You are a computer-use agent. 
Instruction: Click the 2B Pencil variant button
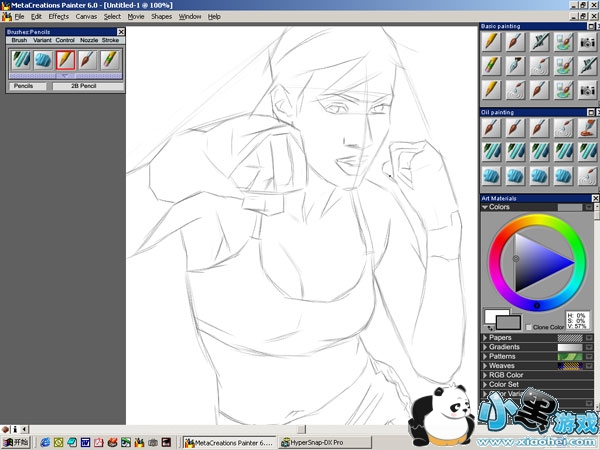click(82, 87)
